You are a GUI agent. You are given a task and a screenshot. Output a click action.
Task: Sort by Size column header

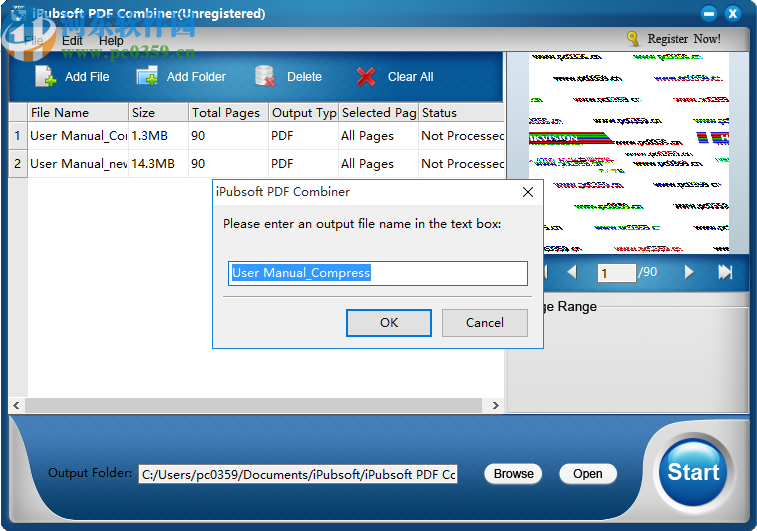pyautogui.click(x=158, y=112)
